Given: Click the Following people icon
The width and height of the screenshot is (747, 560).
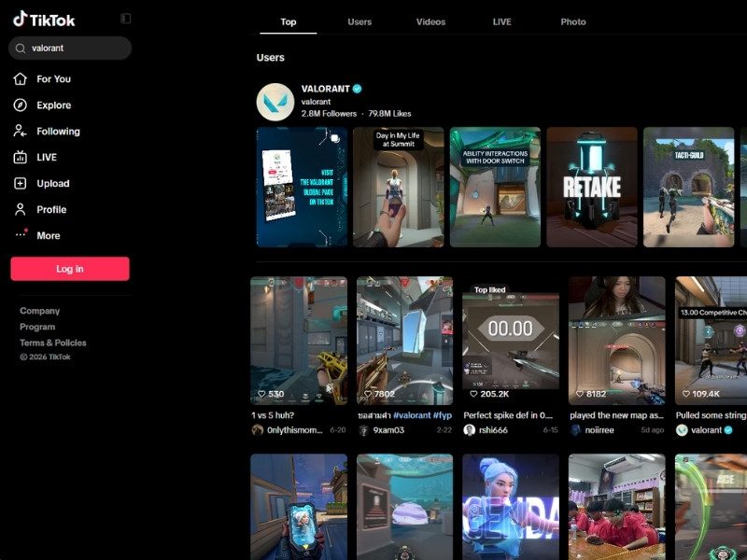Looking at the screenshot, I should pos(20,131).
